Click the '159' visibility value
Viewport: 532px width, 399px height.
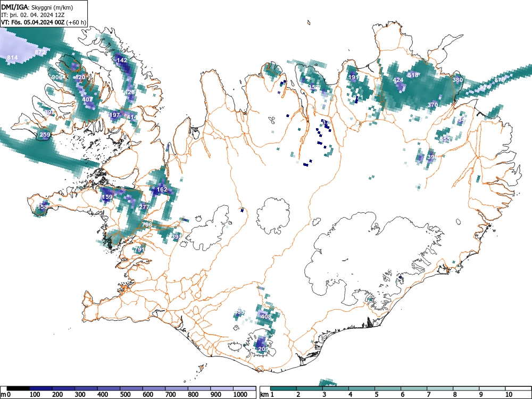tap(107, 197)
